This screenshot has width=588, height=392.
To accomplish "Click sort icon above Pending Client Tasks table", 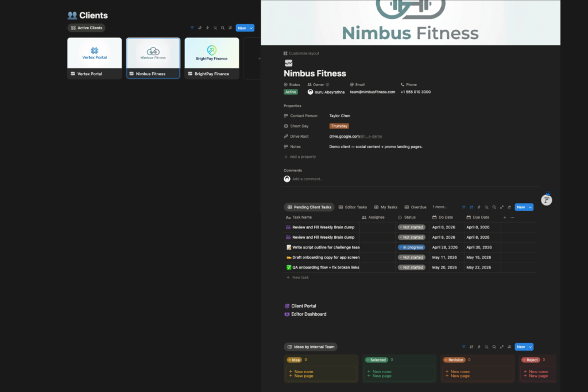I will click(x=471, y=207).
